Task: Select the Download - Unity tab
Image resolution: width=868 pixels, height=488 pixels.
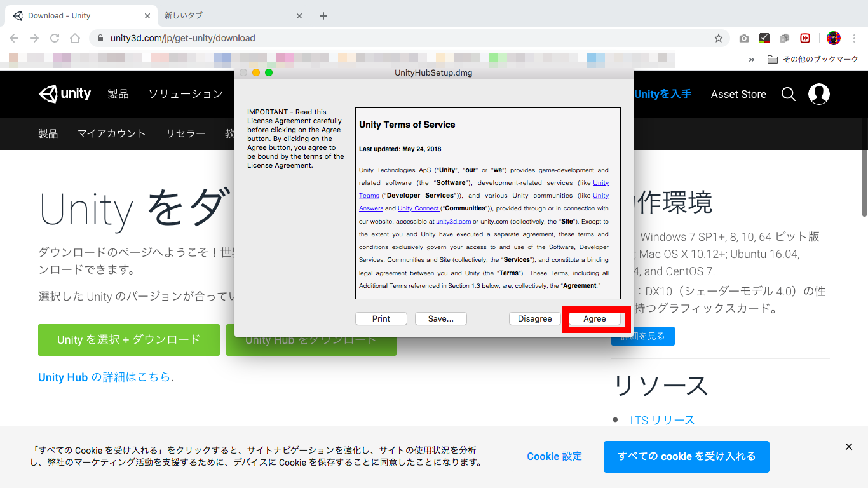Action: 81,16
